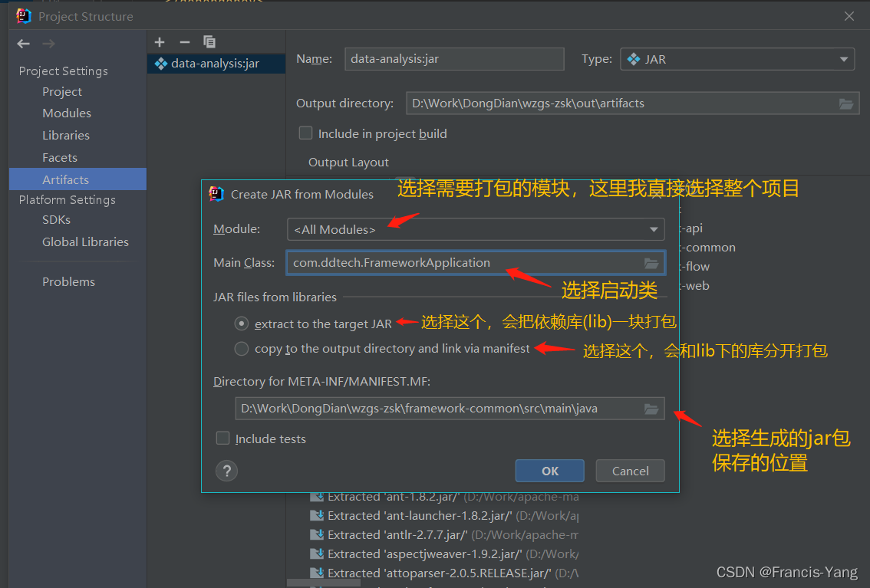Click the horizontal scrollbar under output list
870x588 pixels.
coord(324,583)
